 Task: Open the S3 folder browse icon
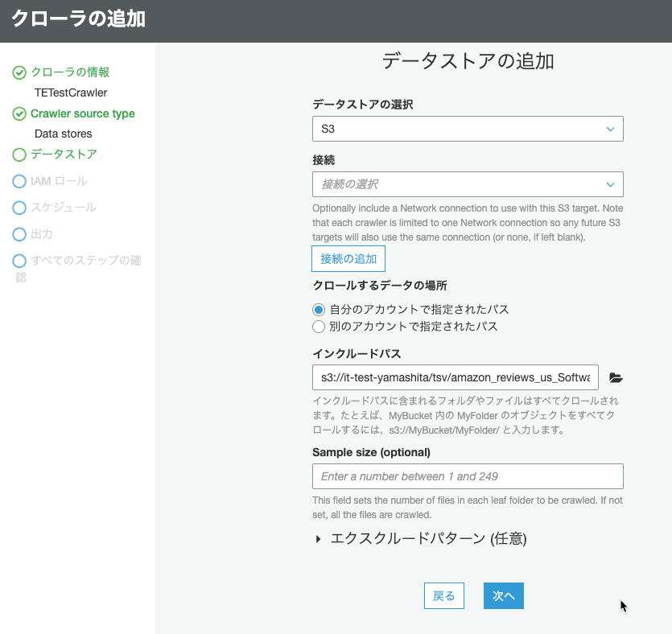coord(616,377)
